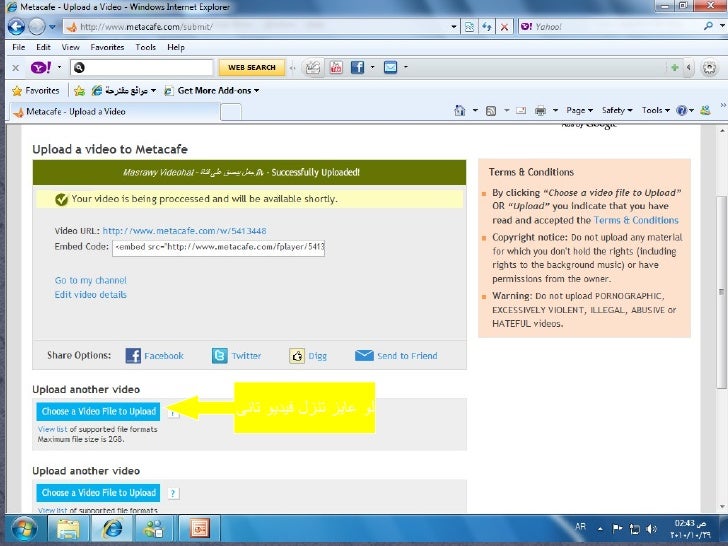Open compatibility view icon in address bar
Screen dimensions: 728x546
[469, 27]
